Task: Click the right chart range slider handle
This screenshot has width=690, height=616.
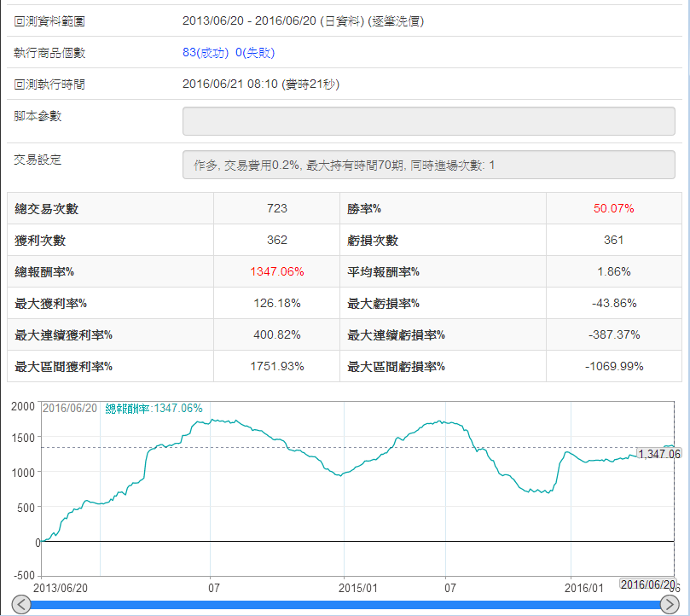Action: click(669, 604)
